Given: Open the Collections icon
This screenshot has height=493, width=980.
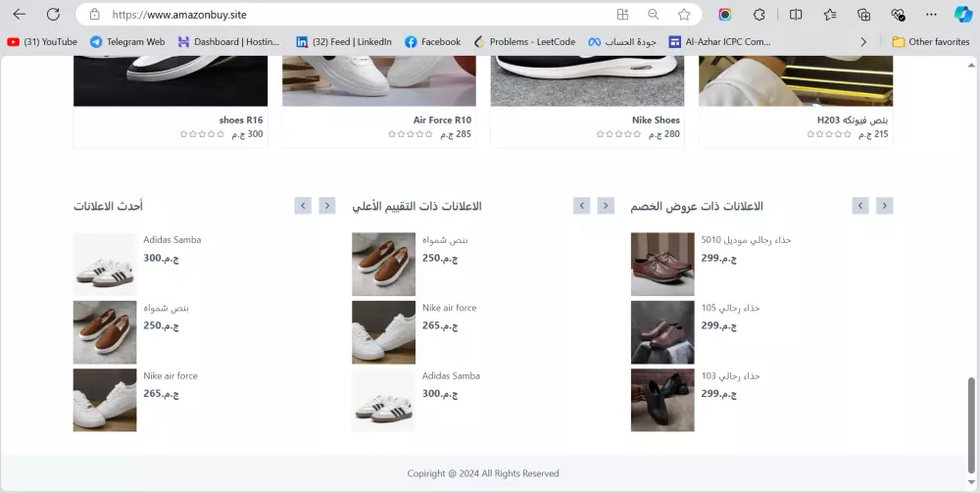Looking at the screenshot, I should point(863,15).
